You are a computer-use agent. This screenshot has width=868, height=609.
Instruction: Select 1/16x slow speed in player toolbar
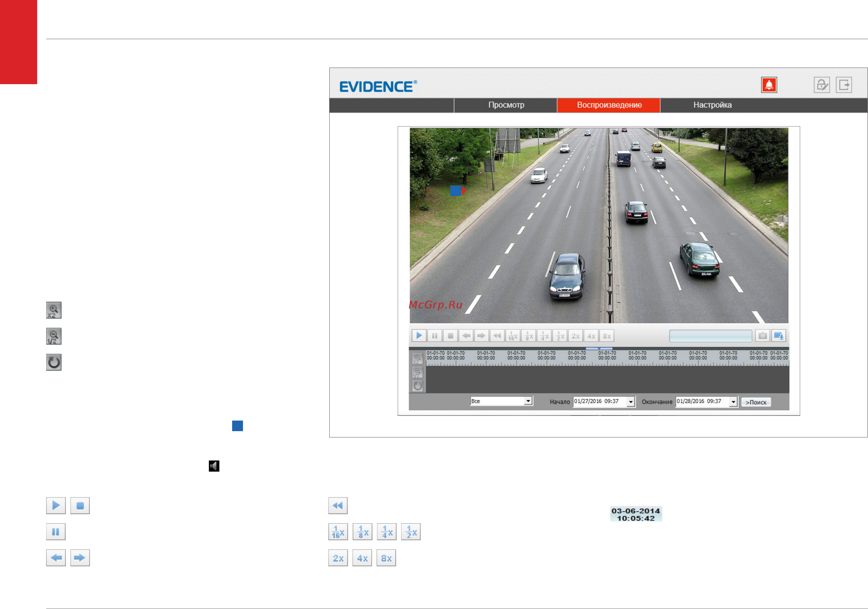coord(513,336)
